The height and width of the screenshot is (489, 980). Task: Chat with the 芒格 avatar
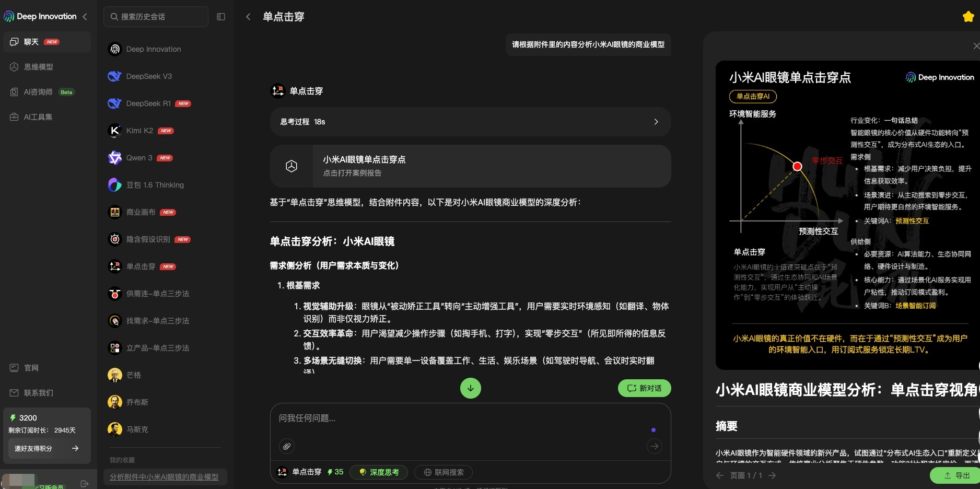115,375
